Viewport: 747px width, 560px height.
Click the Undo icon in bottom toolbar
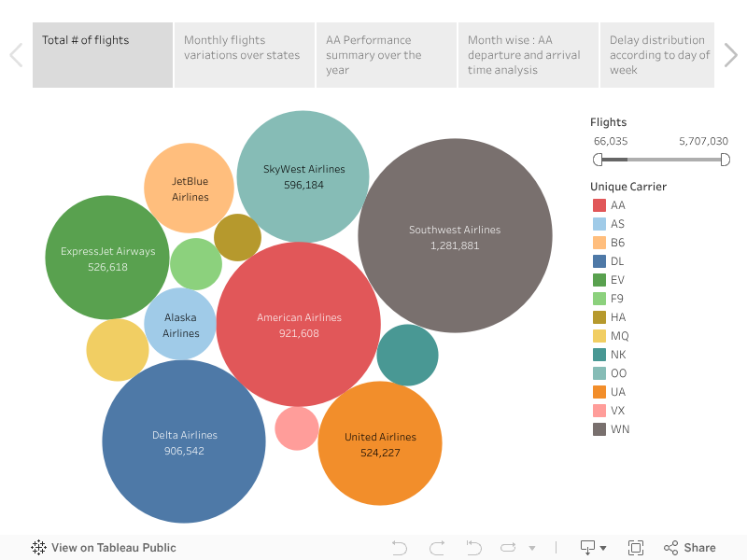click(x=400, y=548)
